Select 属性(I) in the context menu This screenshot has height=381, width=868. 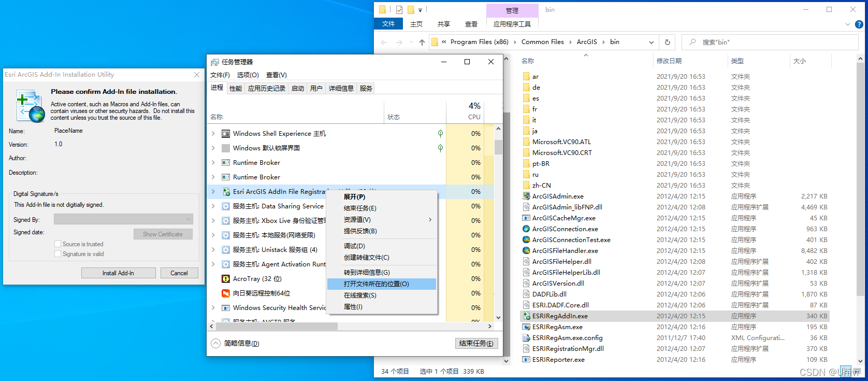coord(382,307)
